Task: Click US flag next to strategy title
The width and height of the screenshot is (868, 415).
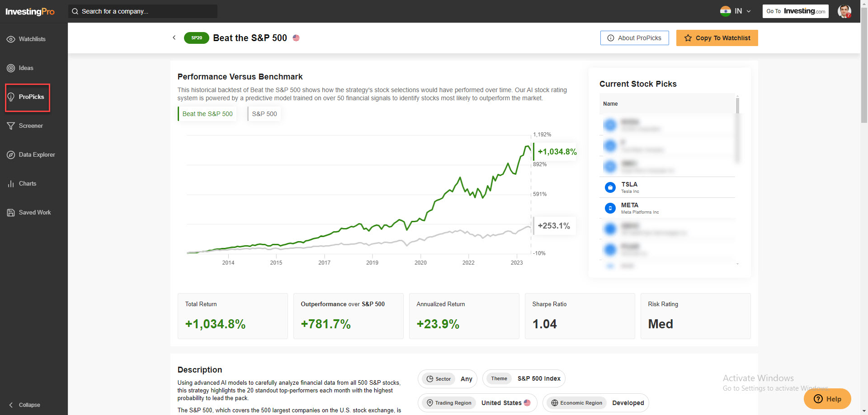Action: (296, 38)
